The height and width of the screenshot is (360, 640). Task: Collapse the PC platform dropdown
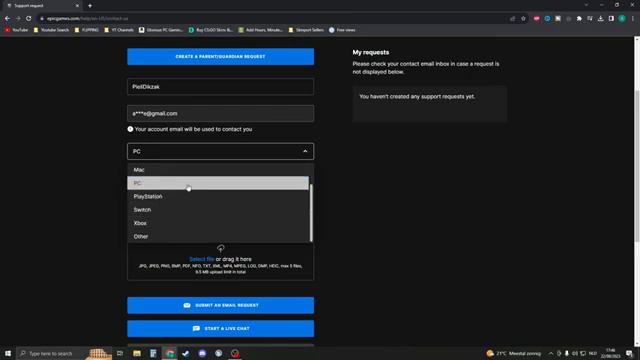[305, 151]
